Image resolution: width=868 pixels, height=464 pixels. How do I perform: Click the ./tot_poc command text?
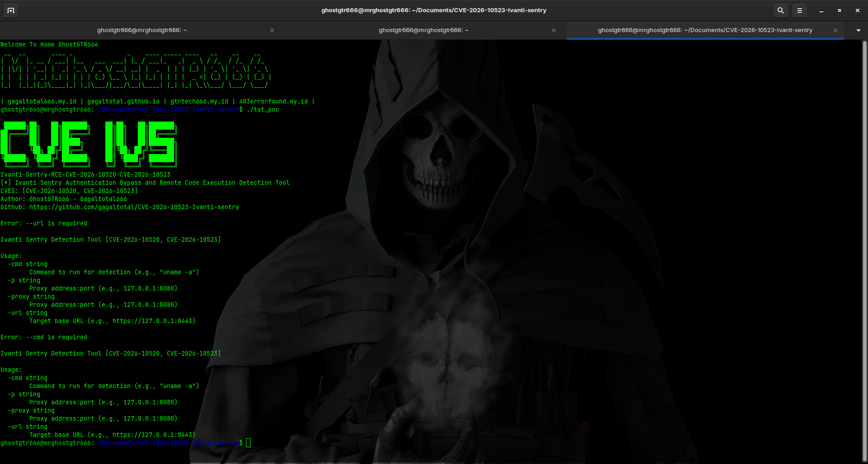(263, 110)
